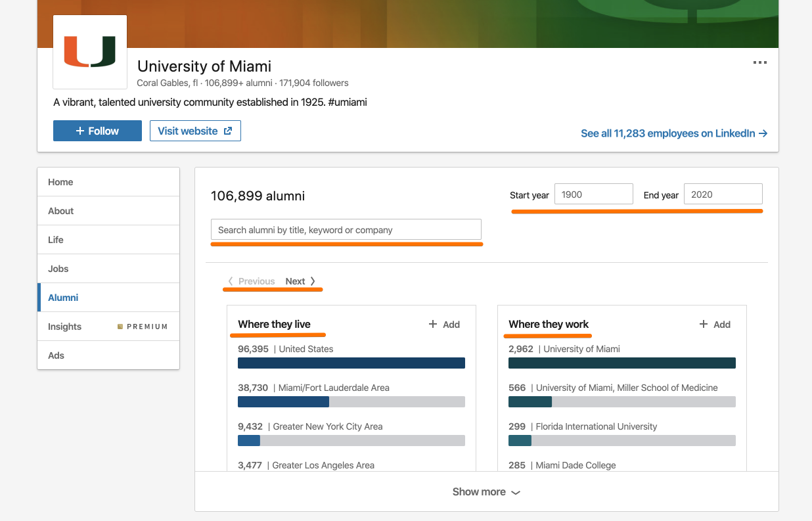Click the End year field
Screen dimensions: 812x521
(723, 194)
